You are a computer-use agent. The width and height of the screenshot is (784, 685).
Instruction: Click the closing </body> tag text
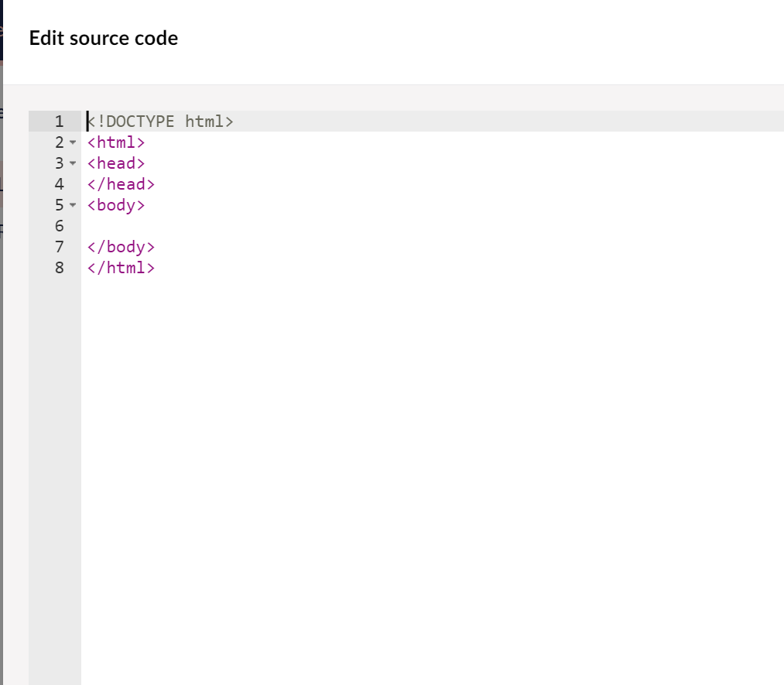click(x=121, y=247)
